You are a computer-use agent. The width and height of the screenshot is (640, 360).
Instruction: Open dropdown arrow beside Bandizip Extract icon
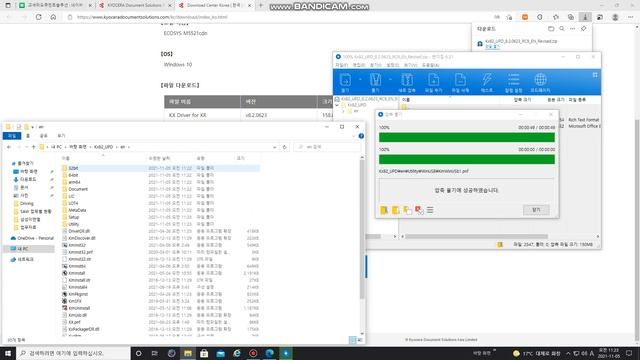click(x=390, y=79)
